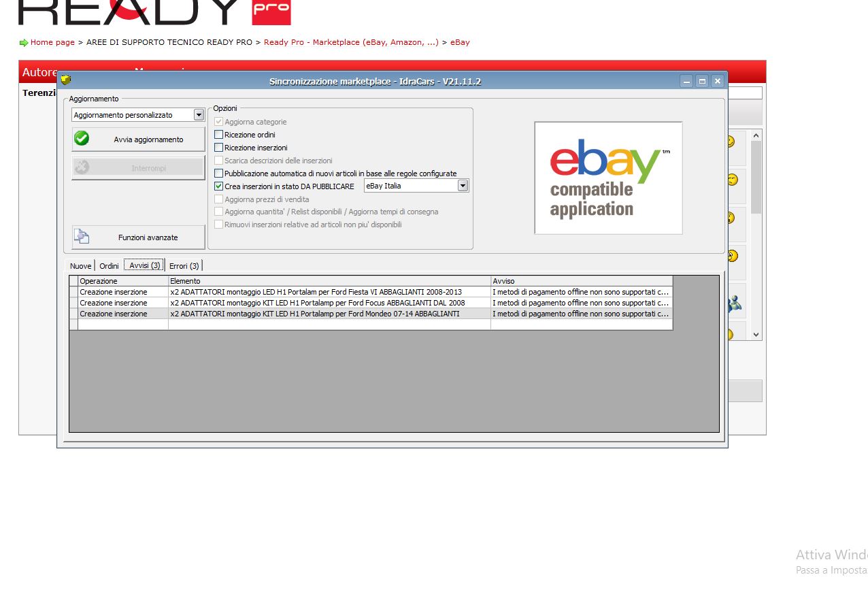
Task: Open Ready Pro - Marketplace breadcrumb link
Action: tap(351, 42)
